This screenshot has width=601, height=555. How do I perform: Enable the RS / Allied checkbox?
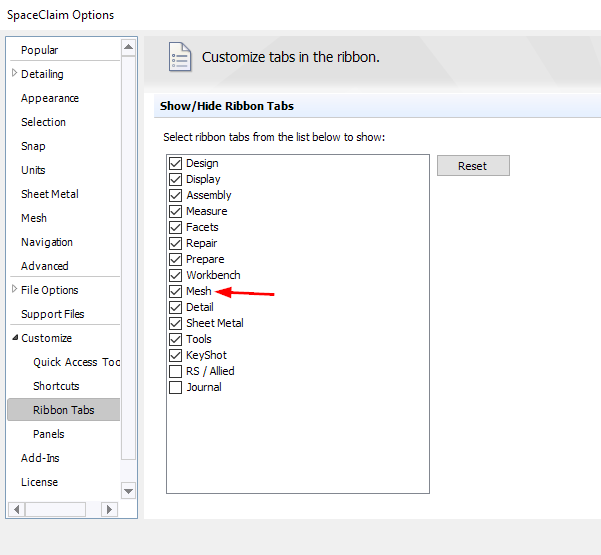coord(176,371)
